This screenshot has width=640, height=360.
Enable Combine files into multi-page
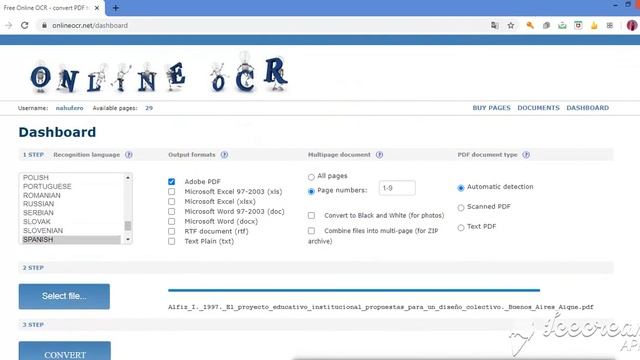[x=311, y=231]
